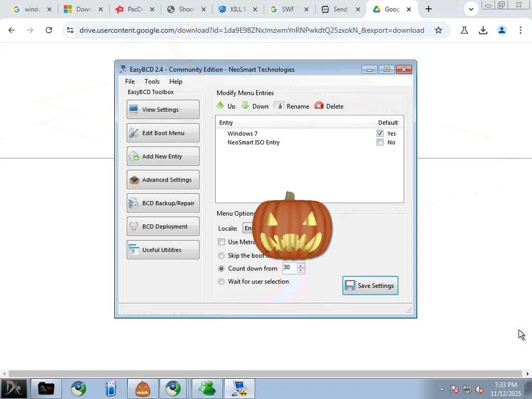
Task: Switch to the Down Microsoft tab
Action: (84, 9)
